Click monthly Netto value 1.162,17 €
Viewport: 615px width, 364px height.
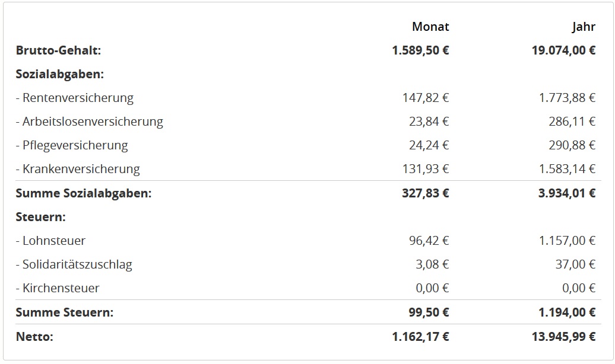[x=420, y=337]
